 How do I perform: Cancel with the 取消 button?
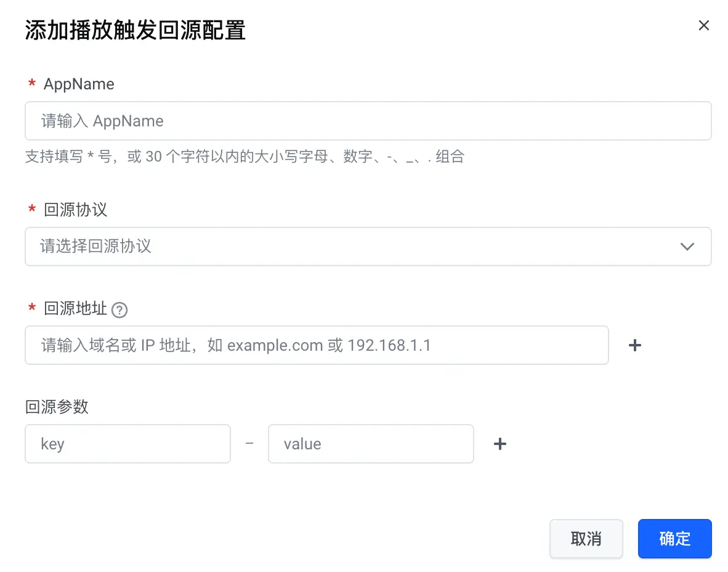click(x=586, y=539)
